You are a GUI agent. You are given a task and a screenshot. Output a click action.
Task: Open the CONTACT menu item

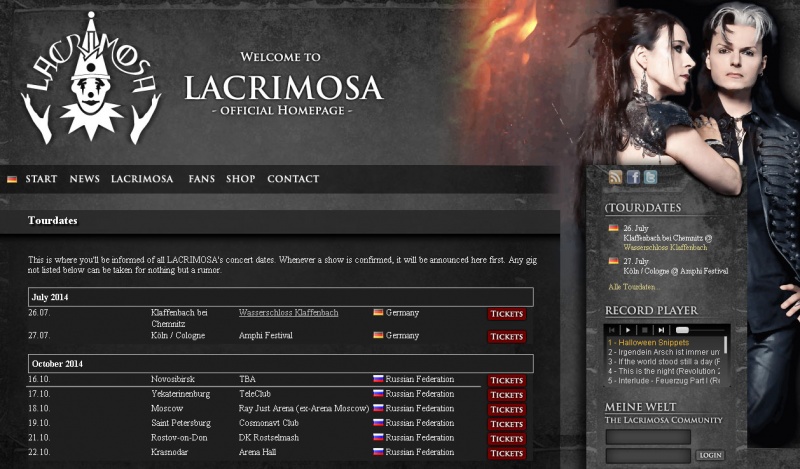(x=293, y=179)
